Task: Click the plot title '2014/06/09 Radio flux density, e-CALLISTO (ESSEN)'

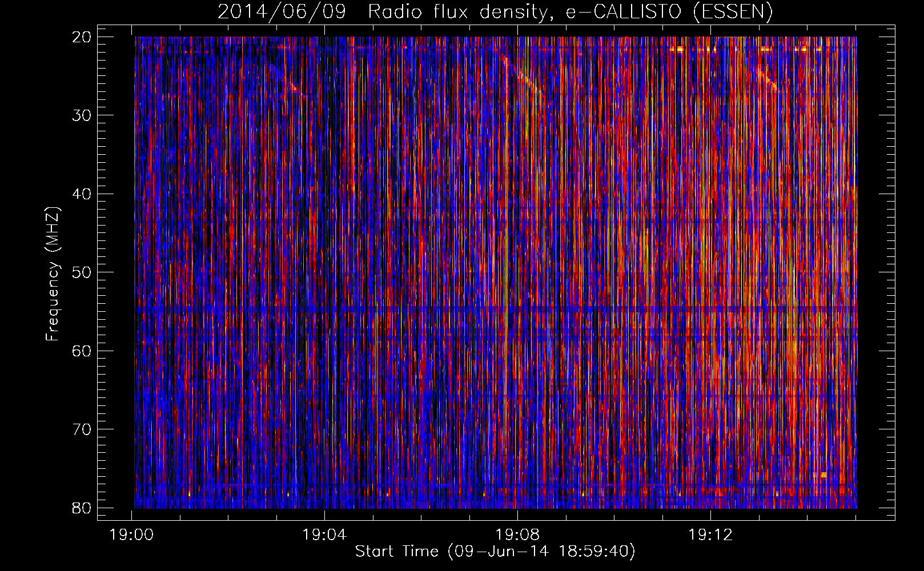Action: point(495,11)
